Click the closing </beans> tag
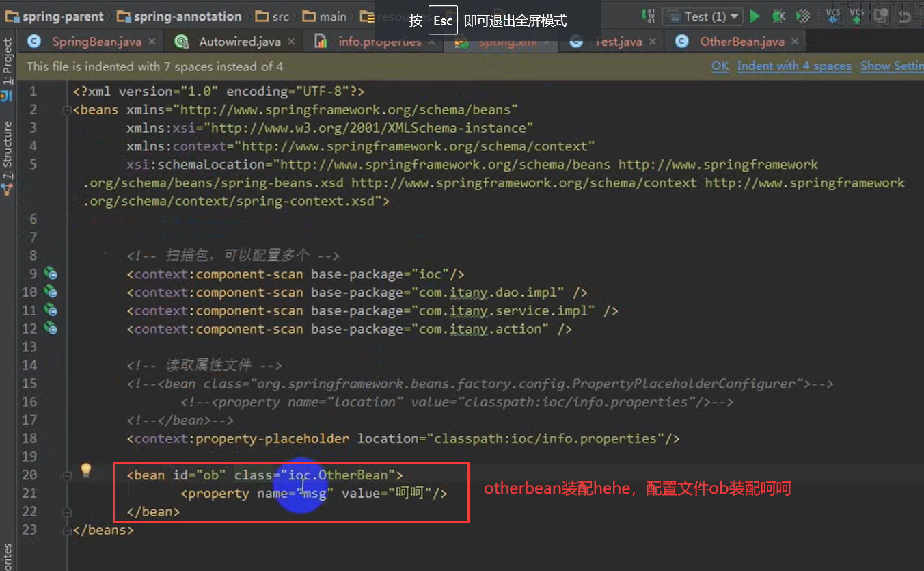Screen dimensions: 924x571 pyautogui.click(x=103, y=529)
